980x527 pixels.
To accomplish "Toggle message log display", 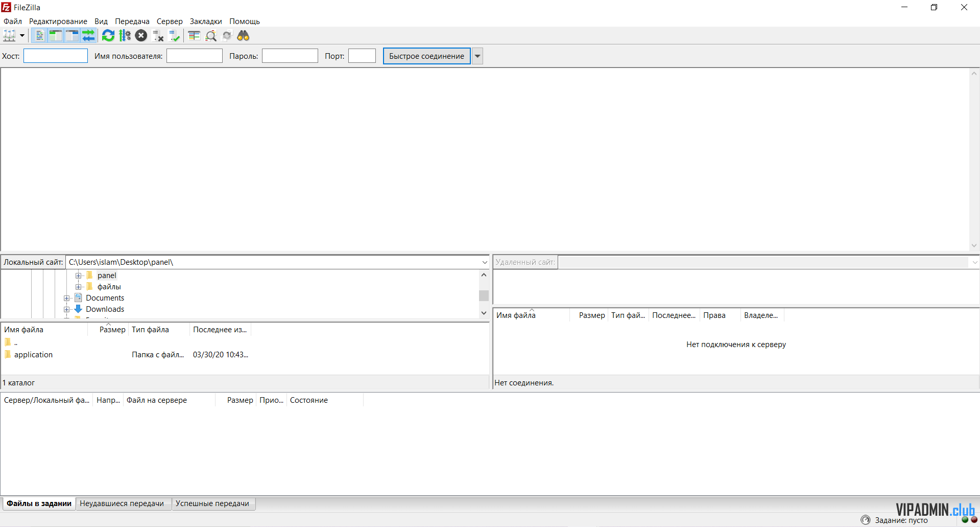I will coord(39,36).
